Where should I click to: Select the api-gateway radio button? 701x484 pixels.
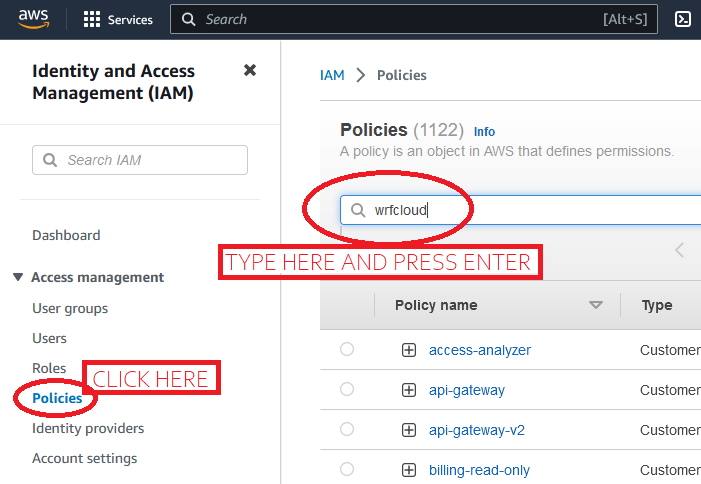[x=347, y=389]
